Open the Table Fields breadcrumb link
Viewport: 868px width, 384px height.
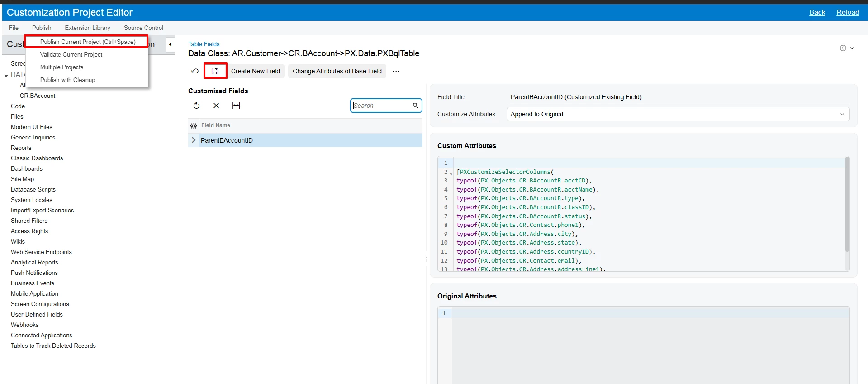tap(204, 44)
